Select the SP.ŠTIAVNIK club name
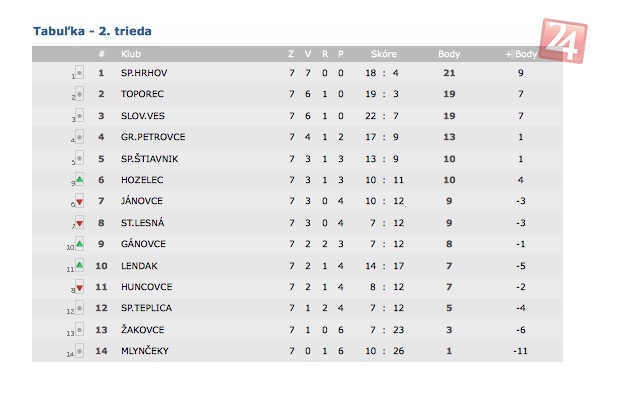 click(x=151, y=159)
